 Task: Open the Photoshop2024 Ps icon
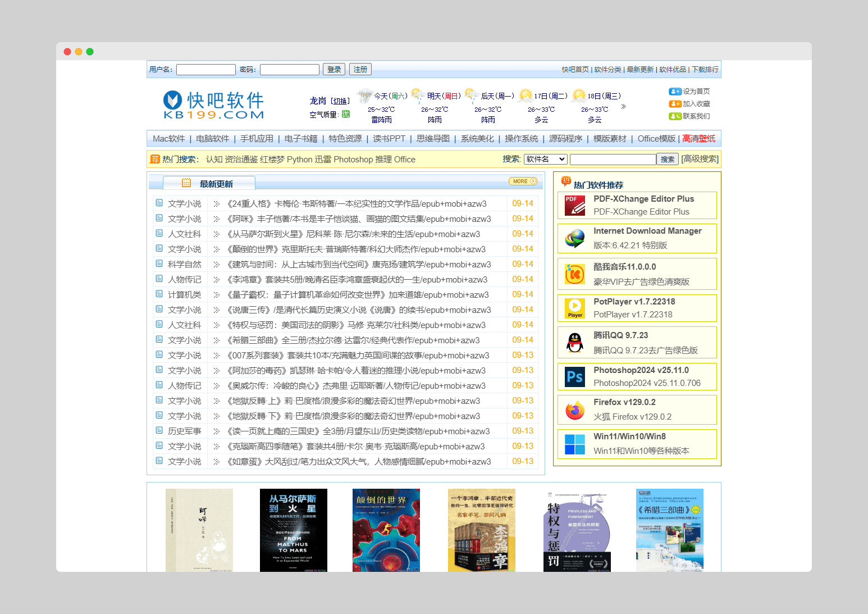click(x=574, y=377)
